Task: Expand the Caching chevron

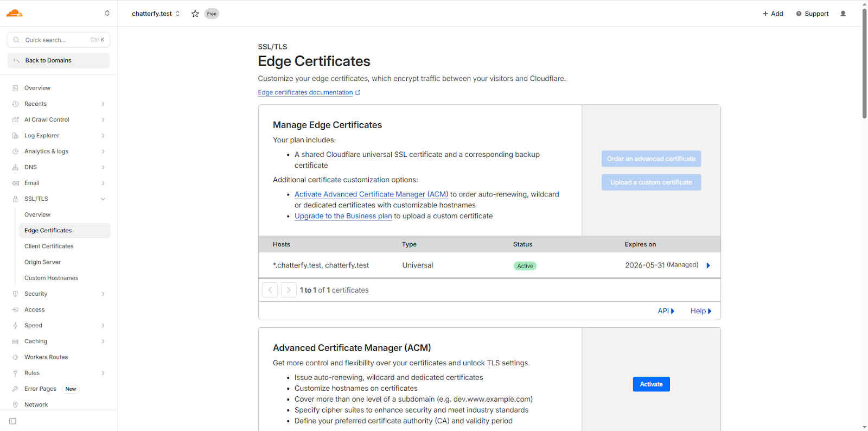Action: tap(103, 341)
